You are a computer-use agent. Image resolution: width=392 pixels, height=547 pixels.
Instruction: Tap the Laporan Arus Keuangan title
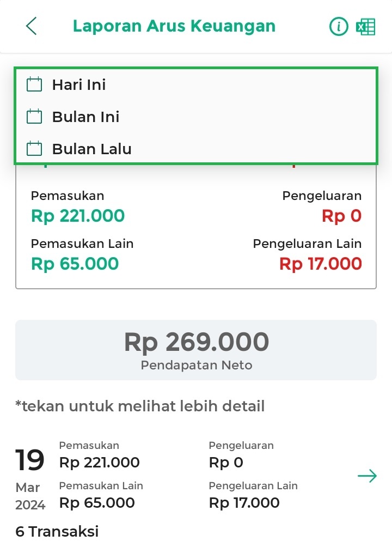(x=174, y=26)
